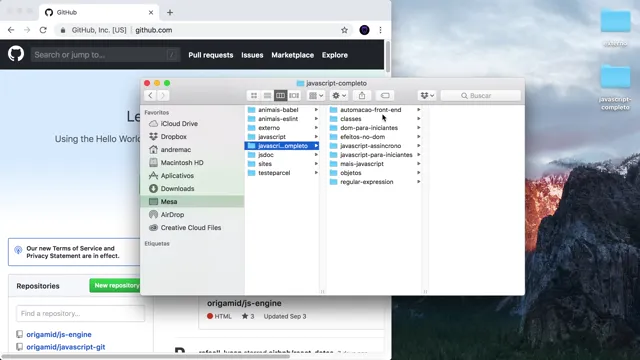Switch Finder to list view
The image size is (640, 360).
coord(267,96)
